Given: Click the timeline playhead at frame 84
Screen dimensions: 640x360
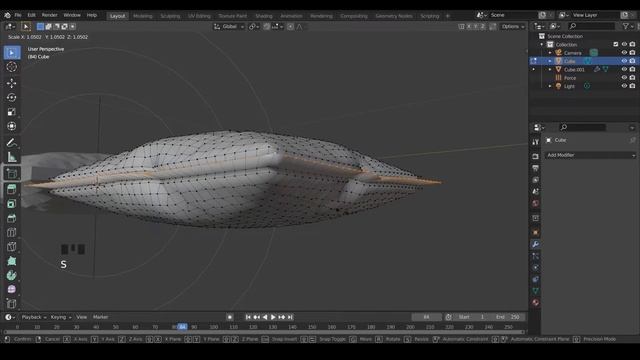Looking at the screenshot, I should tap(182, 327).
